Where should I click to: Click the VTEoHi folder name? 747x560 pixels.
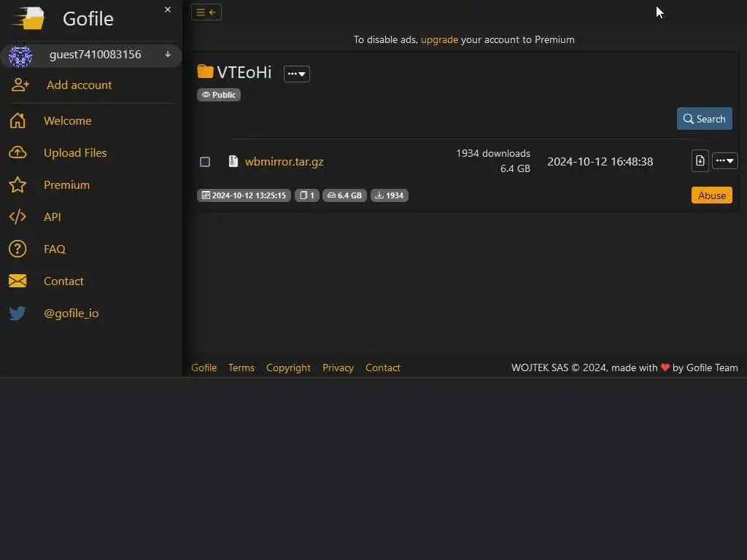[244, 72]
